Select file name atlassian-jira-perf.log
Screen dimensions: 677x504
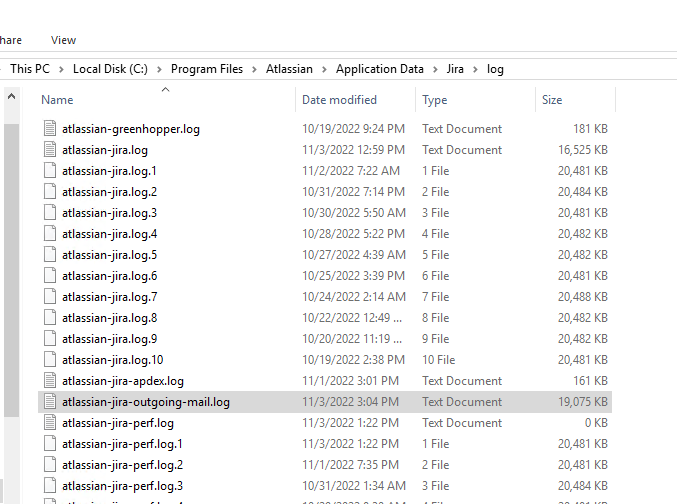[118, 423]
